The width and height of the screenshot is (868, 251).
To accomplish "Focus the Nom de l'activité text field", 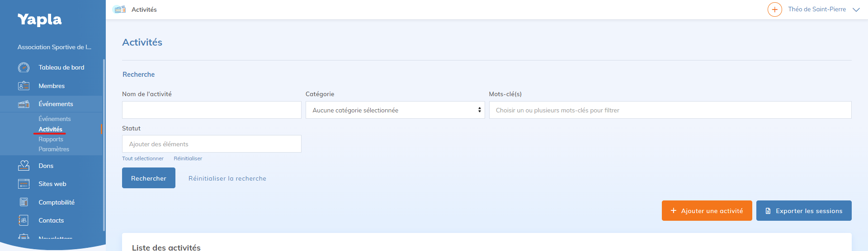I will pyautogui.click(x=212, y=110).
